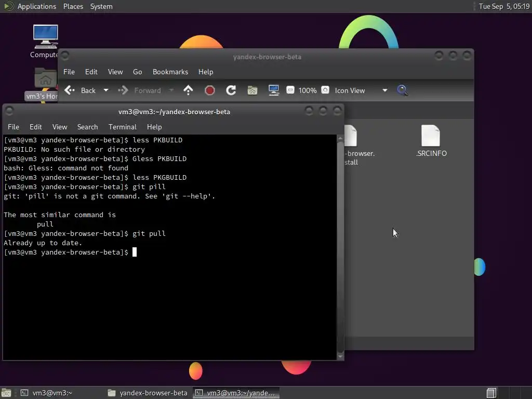
Task: Open the Bookmarks menu
Action: click(x=170, y=72)
